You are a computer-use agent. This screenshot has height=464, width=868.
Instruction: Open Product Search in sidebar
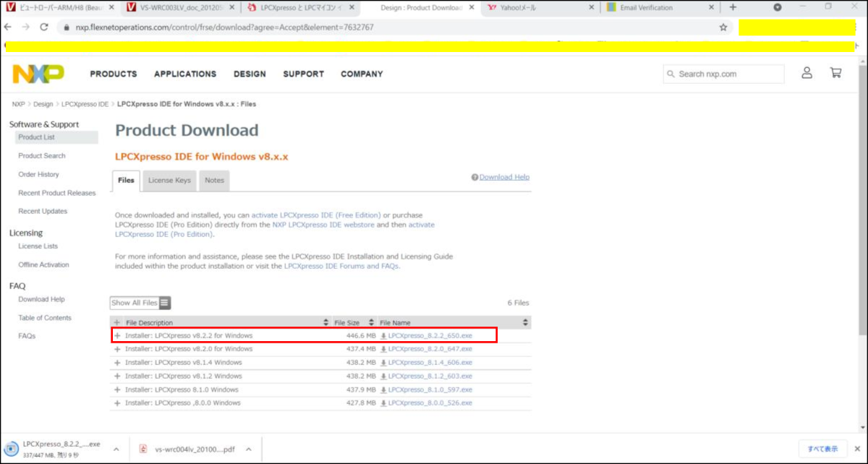[x=42, y=155]
